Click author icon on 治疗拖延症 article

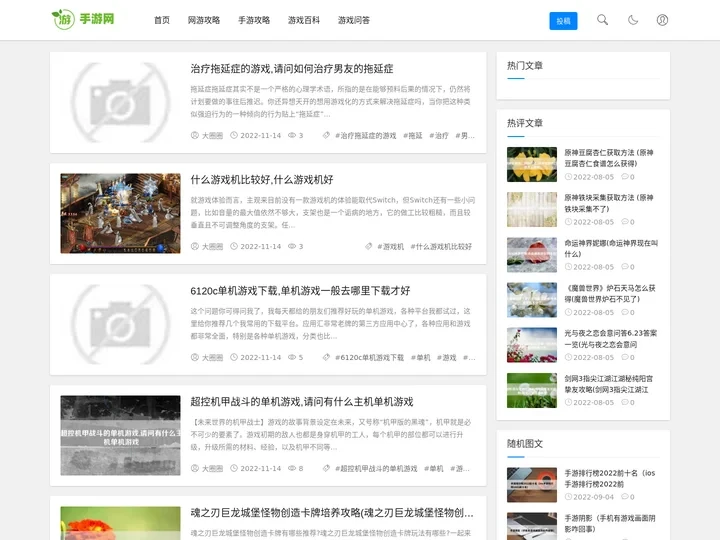(x=195, y=135)
